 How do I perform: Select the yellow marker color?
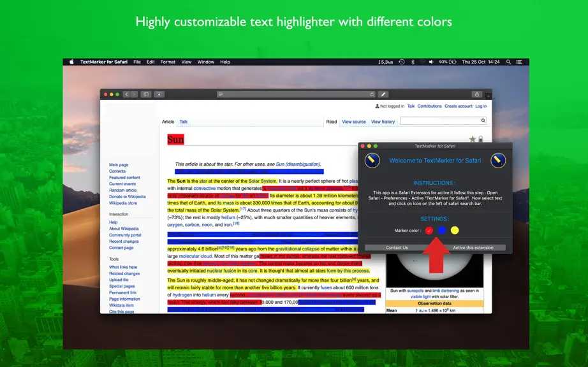pyautogui.click(x=455, y=230)
